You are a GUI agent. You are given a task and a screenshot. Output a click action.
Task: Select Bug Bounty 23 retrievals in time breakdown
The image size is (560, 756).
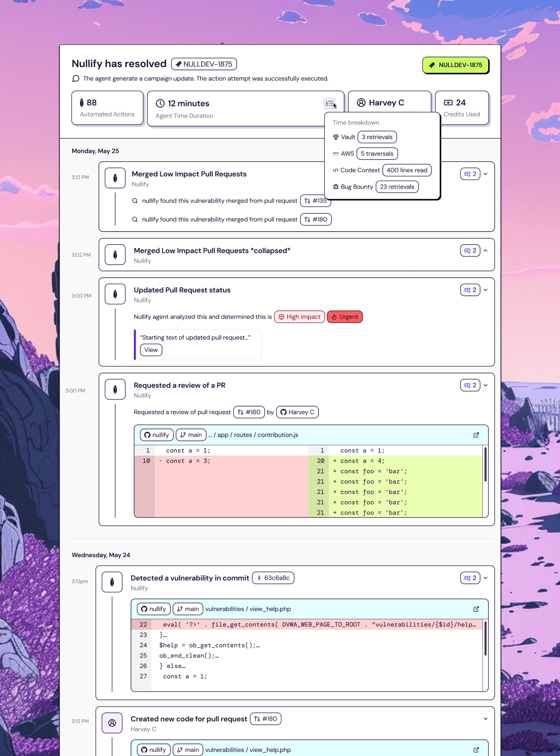pos(397,187)
